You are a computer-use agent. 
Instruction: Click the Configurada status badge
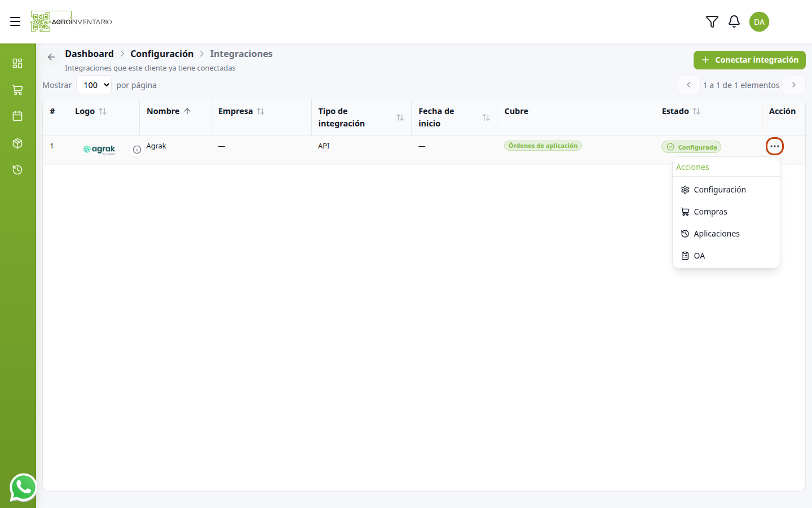click(x=691, y=147)
